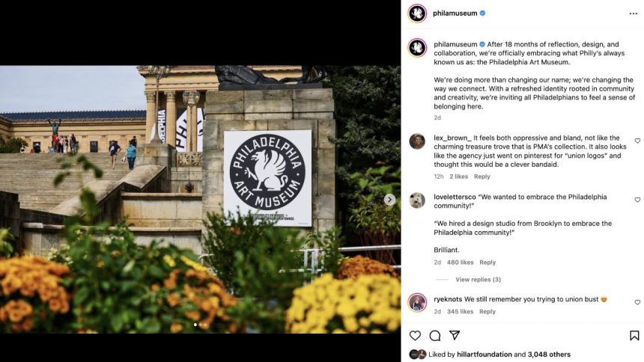Select the second carousel dot indicator
Screen dimensions: 644x362
pos(201,325)
